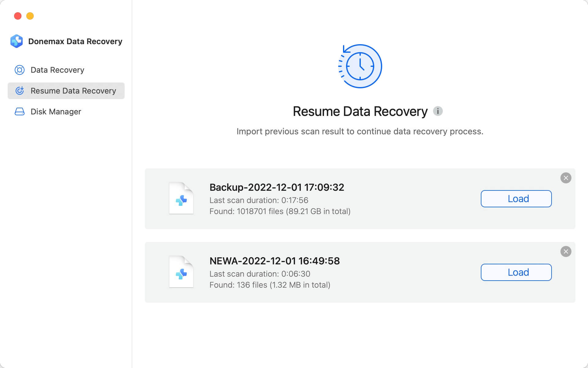Click the Import previous scan result description
Image resolution: width=588 pixels, height=368 pixels.
[x=360, y=132]
